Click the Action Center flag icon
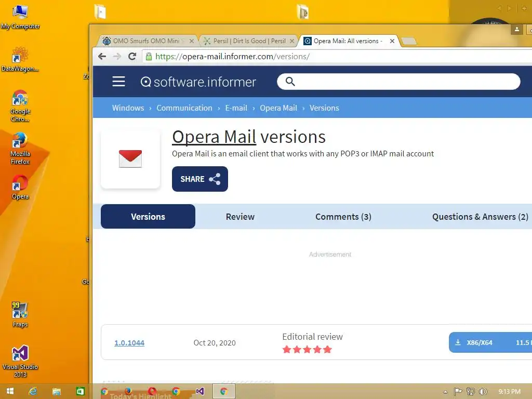Screen dimensions: 532x399 coord(458,392)
